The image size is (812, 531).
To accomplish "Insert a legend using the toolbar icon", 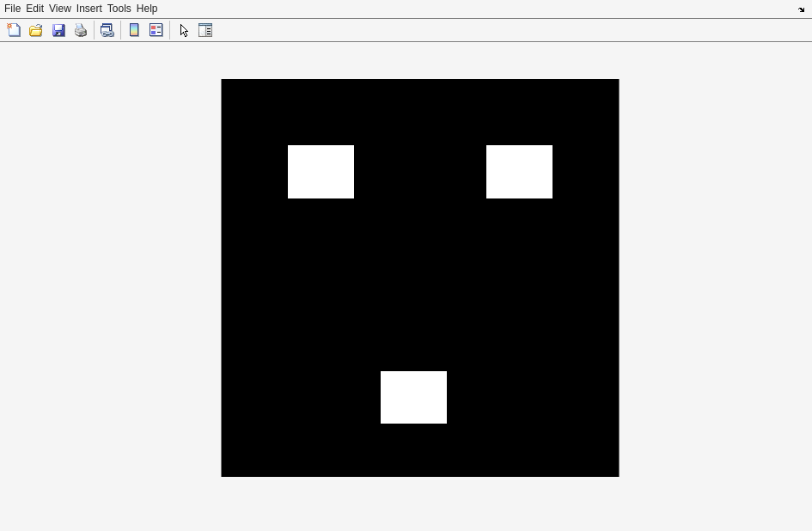I will pos(156,30).
